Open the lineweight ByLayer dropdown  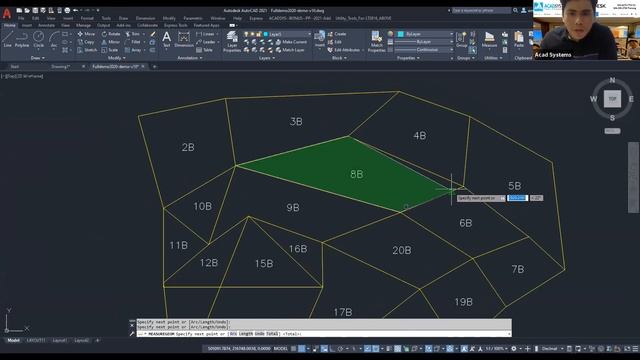click(x=424, y=42)
